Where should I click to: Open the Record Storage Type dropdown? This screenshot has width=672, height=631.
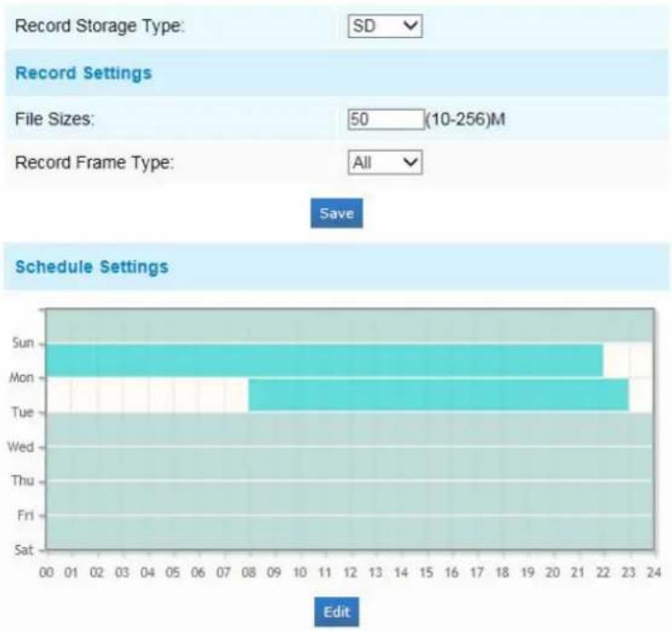(x=385, y=26)
